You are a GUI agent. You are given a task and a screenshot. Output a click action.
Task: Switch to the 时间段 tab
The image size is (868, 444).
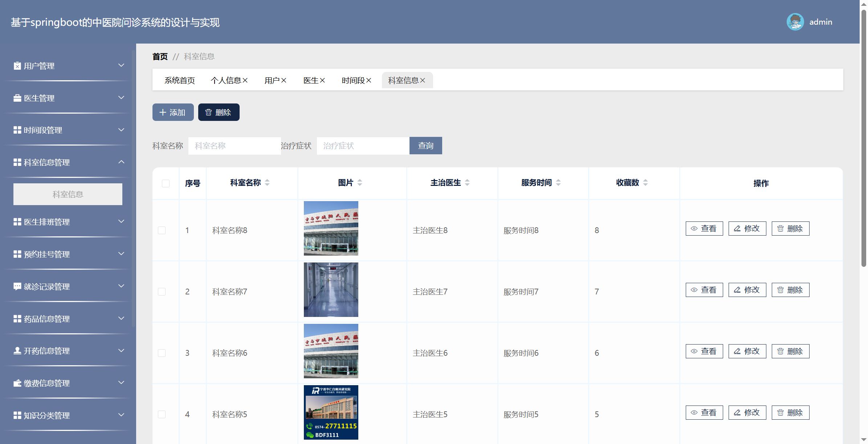pos(353,80)
